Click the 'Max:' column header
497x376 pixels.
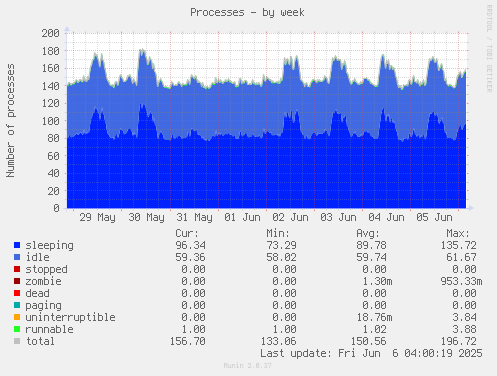pyautogui.click(x=458, y=233)
